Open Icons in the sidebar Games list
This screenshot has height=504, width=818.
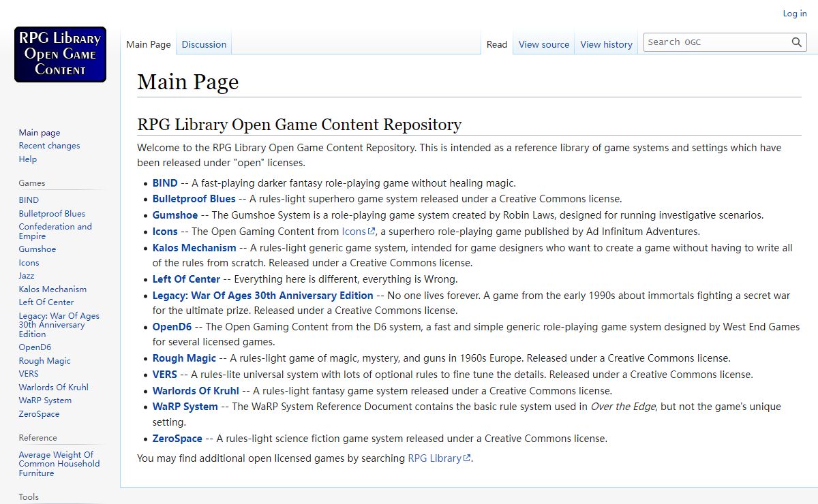(29, 263)
